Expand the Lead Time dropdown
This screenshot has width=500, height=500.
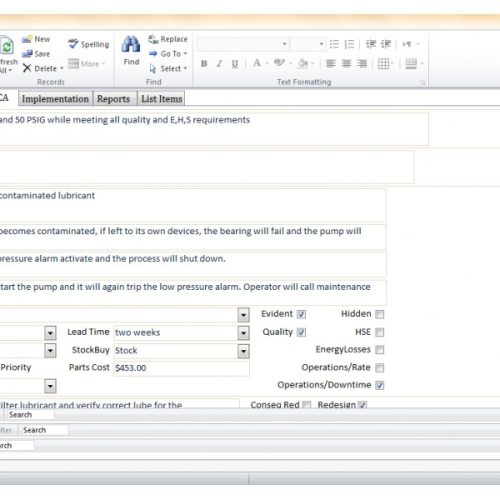click(244, 333)
